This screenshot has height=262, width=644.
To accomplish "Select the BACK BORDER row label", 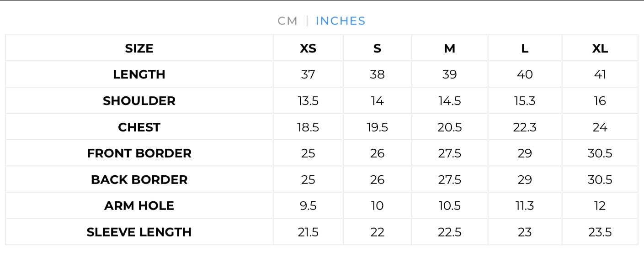I will coord(139,179).
